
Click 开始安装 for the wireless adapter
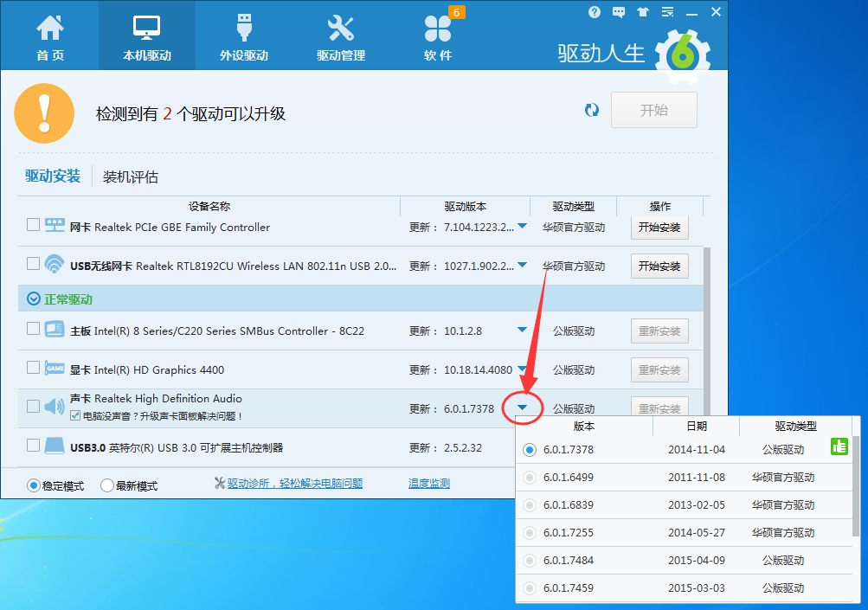(659, 266)
